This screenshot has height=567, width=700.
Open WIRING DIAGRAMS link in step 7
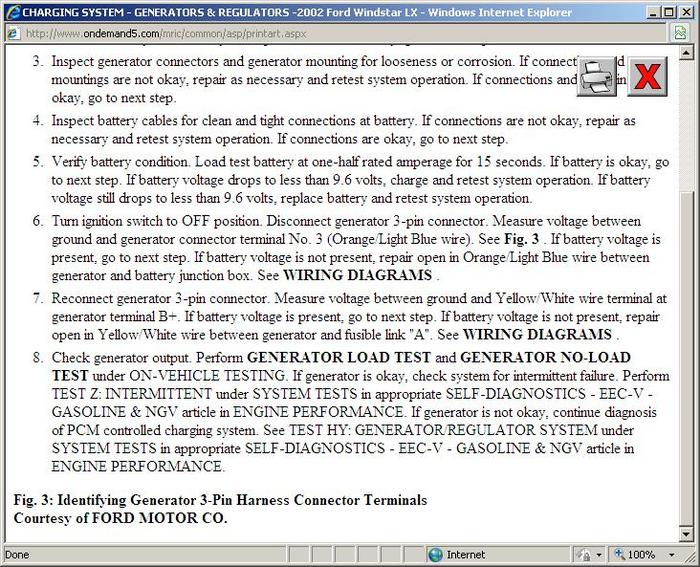pyautogui.click(x=537, y=334)
